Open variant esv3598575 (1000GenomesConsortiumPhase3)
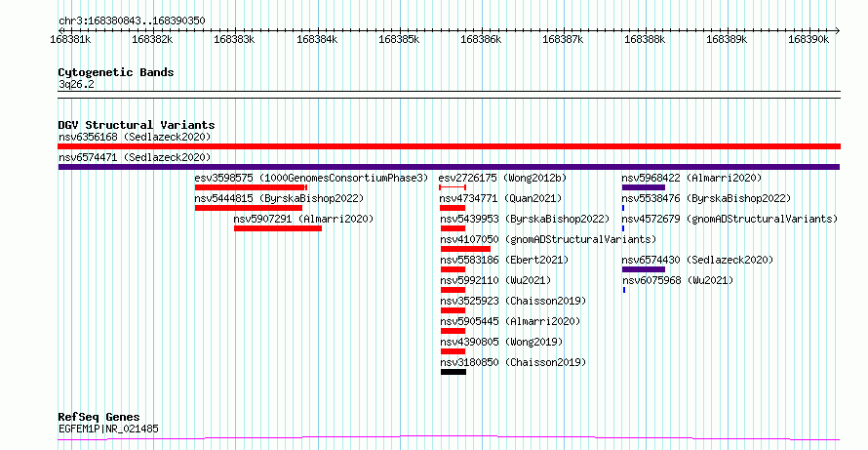868x450 pixels. [x=312, y=178]
